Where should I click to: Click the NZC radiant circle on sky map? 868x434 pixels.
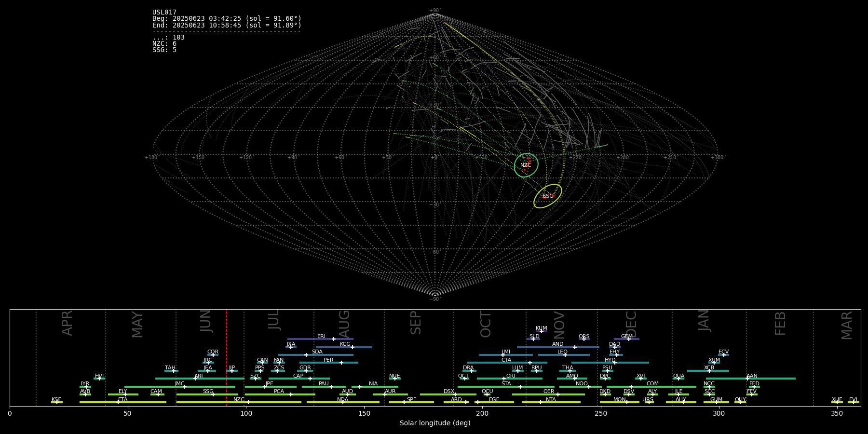tap(526, 165)
